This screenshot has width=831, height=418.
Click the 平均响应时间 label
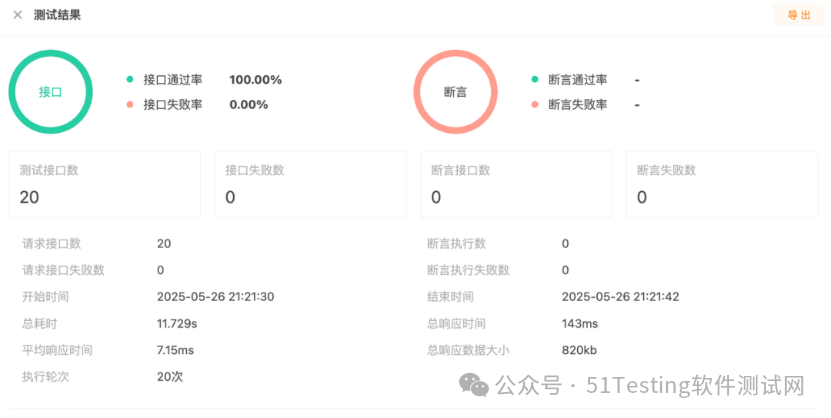tap(57, 350)
